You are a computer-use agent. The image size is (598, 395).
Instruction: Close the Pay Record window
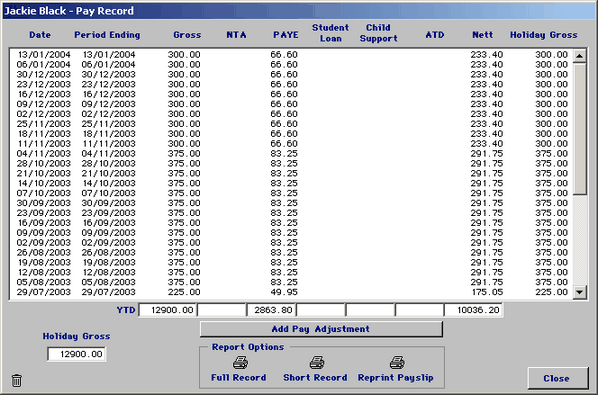click(x=558, y=378)
